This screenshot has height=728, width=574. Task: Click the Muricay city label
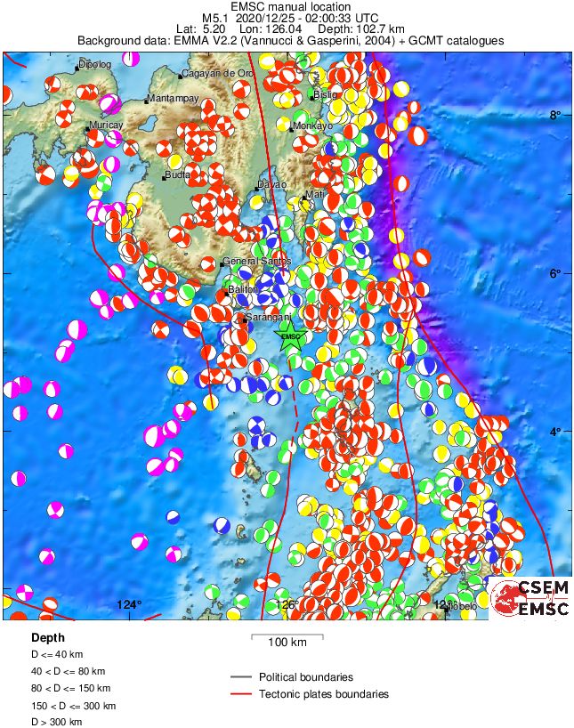click(106, 125)
